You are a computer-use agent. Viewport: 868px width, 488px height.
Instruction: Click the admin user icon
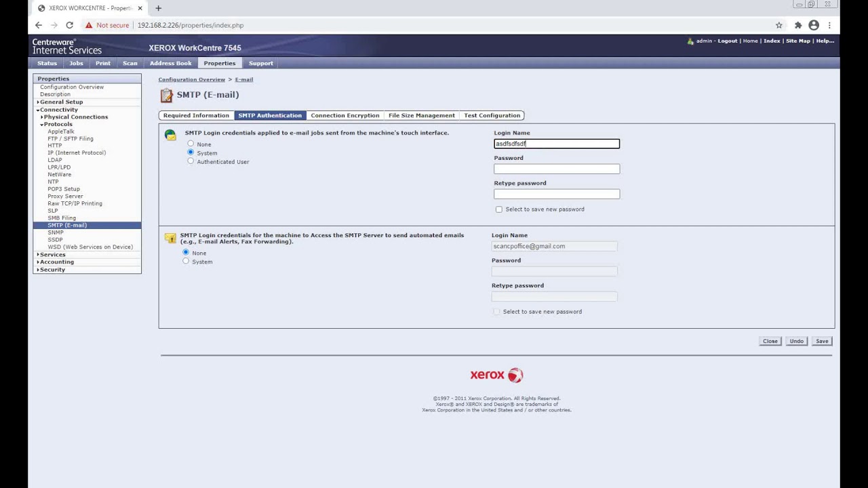[690, 41]
